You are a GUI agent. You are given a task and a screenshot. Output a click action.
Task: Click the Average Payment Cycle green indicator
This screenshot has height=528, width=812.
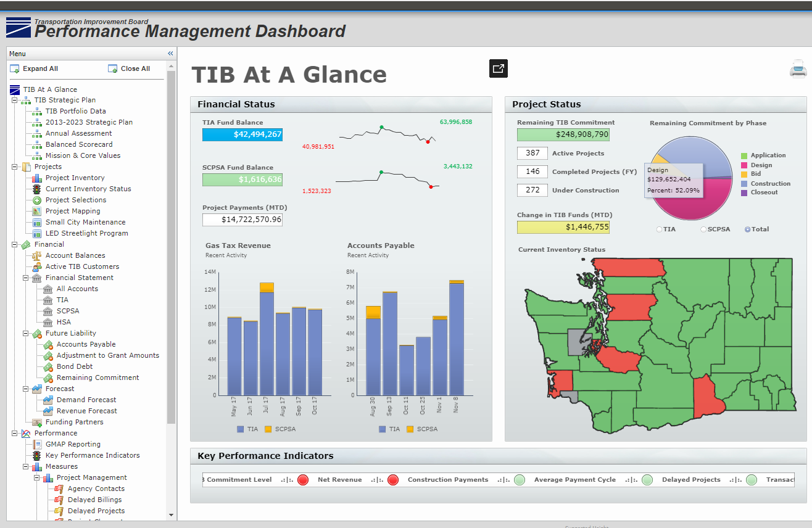tap(647, 480)
